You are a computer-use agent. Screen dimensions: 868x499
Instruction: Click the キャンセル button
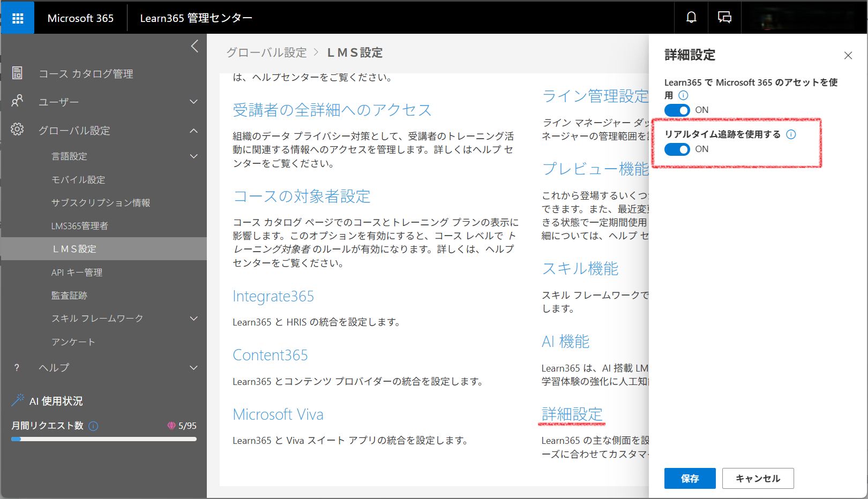[758, 479]
